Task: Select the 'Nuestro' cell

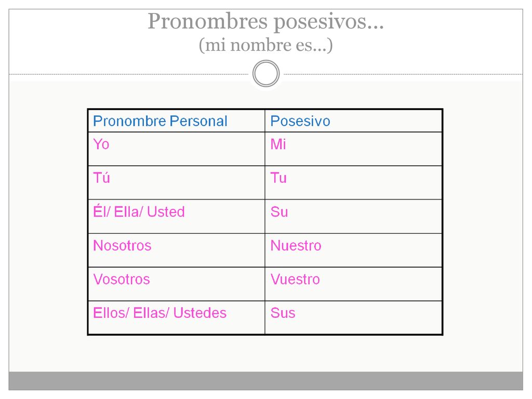Action: (x=353, y=250)
